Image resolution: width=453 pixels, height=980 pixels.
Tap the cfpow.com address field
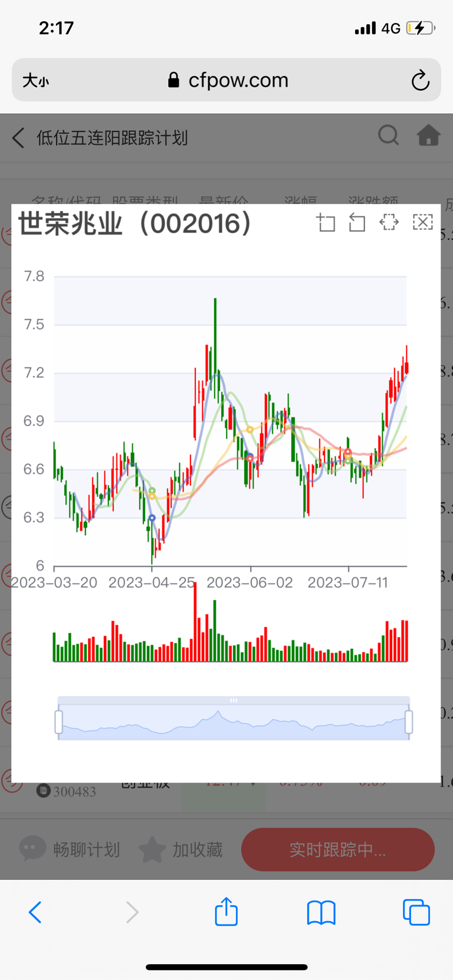click(x=226, y=80)
